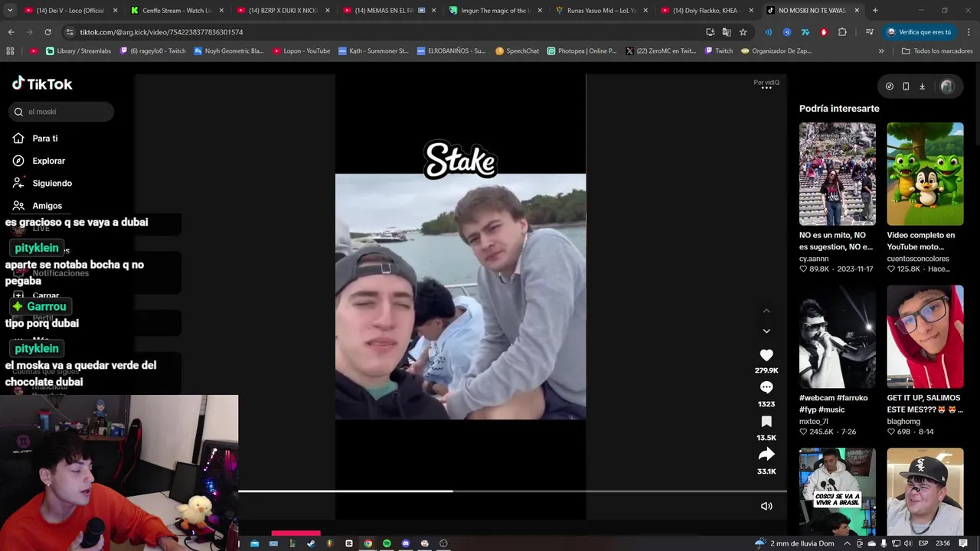
Task: Open Spotify from the Windows taskbar
Action: click(x=387, y=543)
